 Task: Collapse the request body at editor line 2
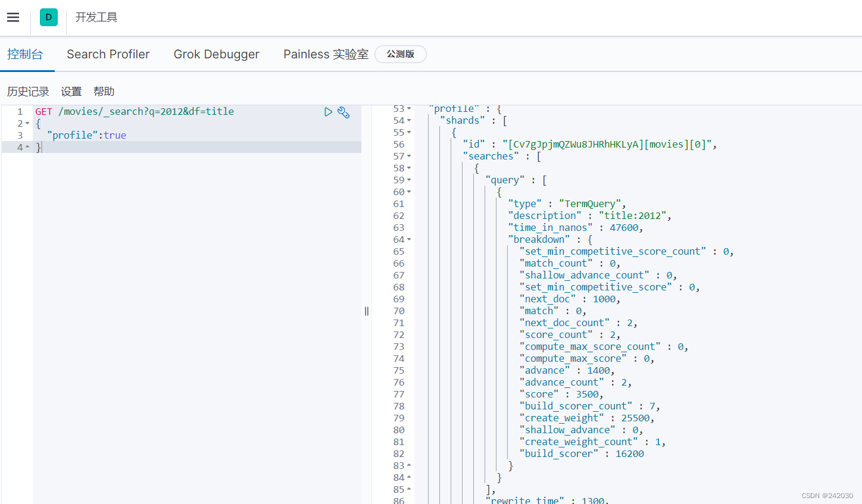click(x=27, y=124)
